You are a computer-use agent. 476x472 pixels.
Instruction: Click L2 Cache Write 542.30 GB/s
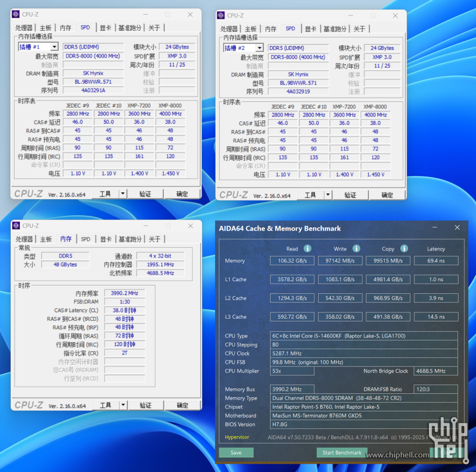(x=340, y=298)
